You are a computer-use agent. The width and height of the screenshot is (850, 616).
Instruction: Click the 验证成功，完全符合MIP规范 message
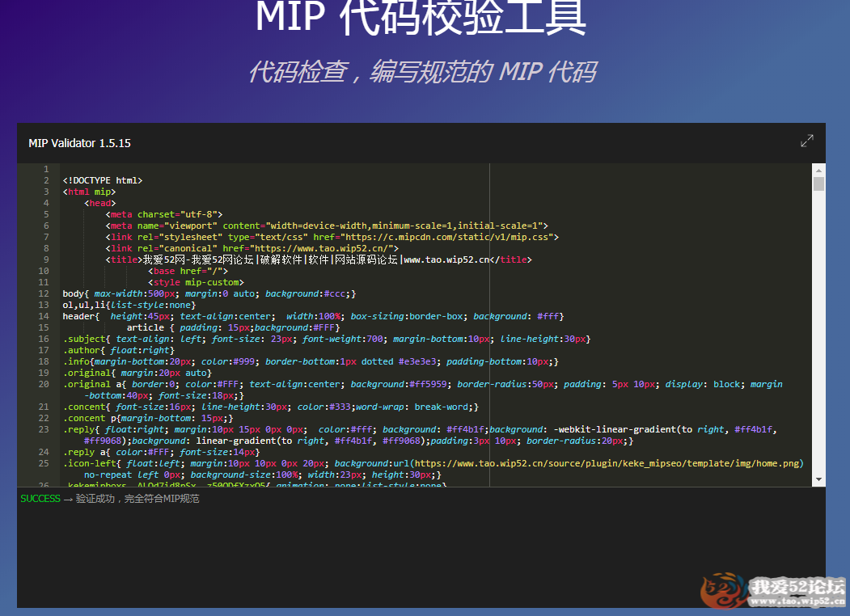tap(137, 499)
